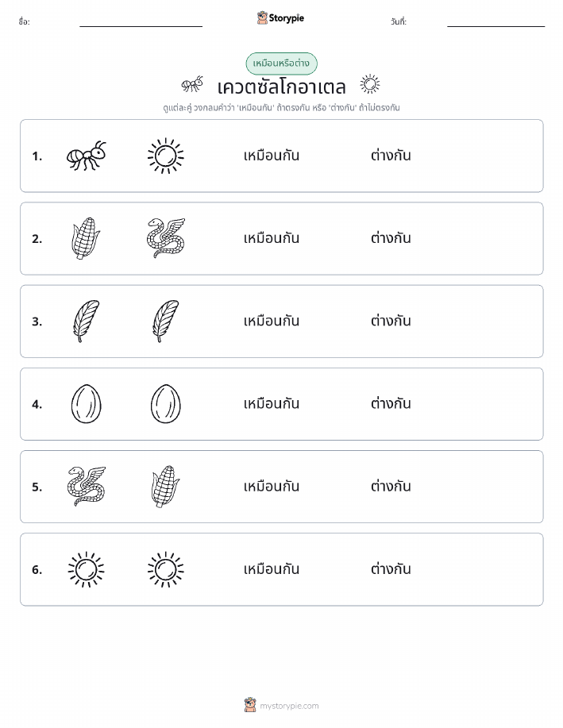Click the feathered serpent picture in row 5

click(x=86, y=487)
